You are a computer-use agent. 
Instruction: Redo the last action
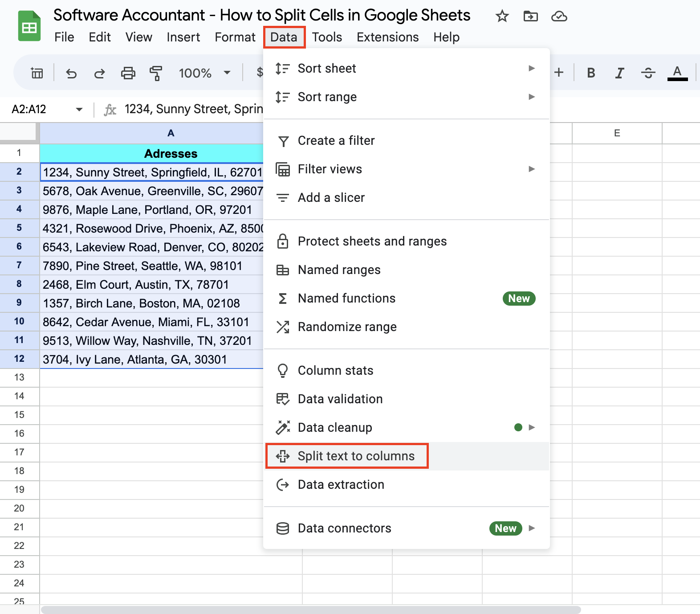[99, 73]
